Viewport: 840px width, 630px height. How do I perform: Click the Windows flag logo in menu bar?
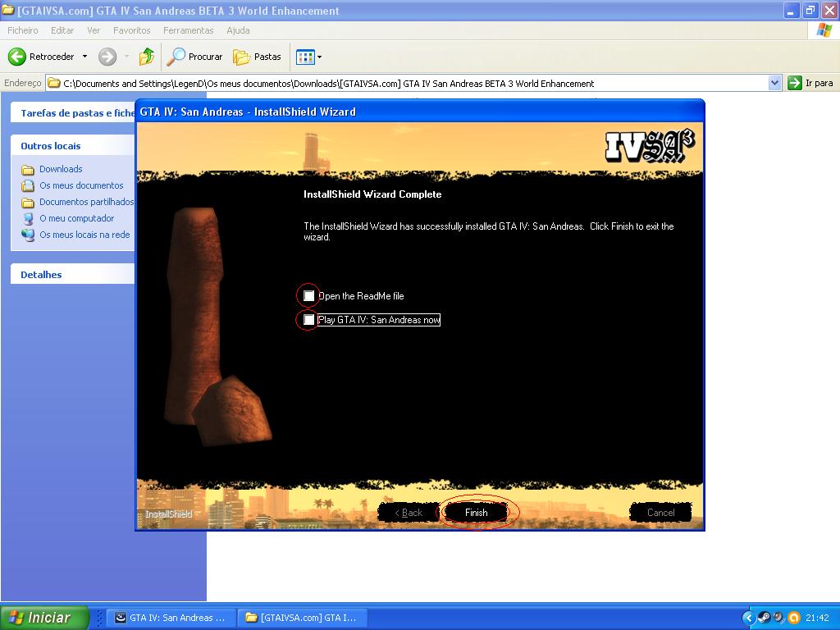pos(824,30)
